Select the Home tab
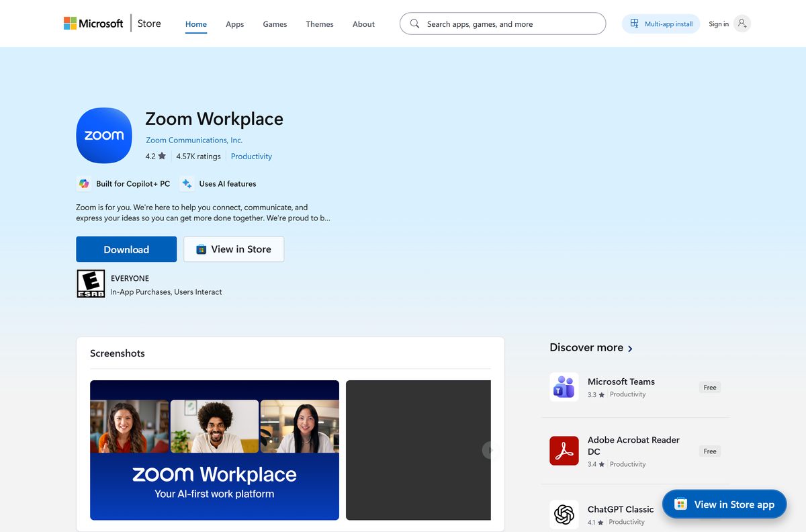The width and height of the screenshot is (806, 532). click(x=196, y=24)
